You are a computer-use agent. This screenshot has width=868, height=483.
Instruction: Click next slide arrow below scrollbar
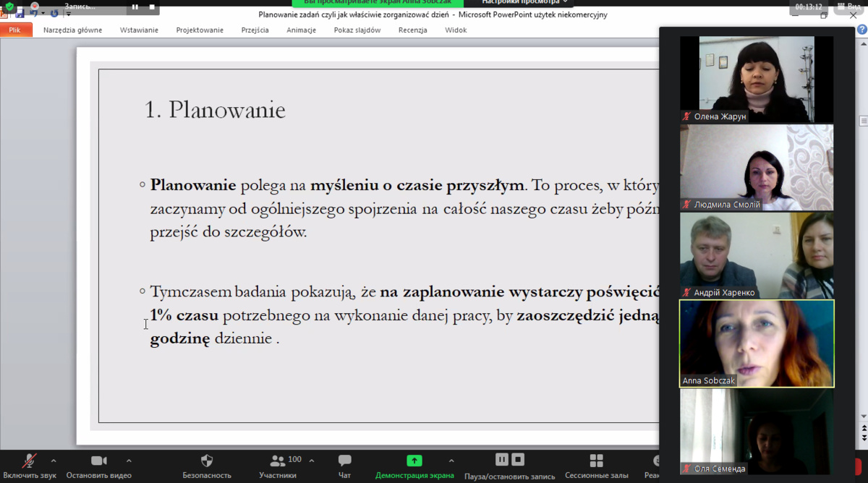coord(864,440)
